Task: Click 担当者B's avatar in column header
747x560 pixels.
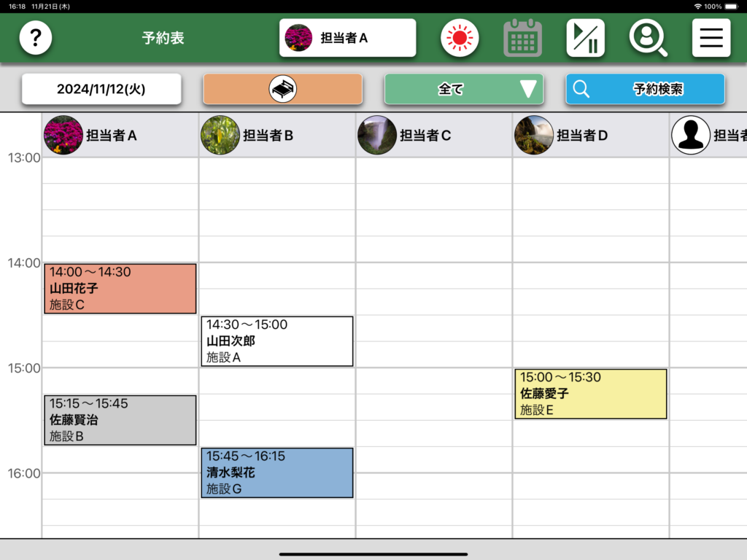Action: tap(220, 135)
